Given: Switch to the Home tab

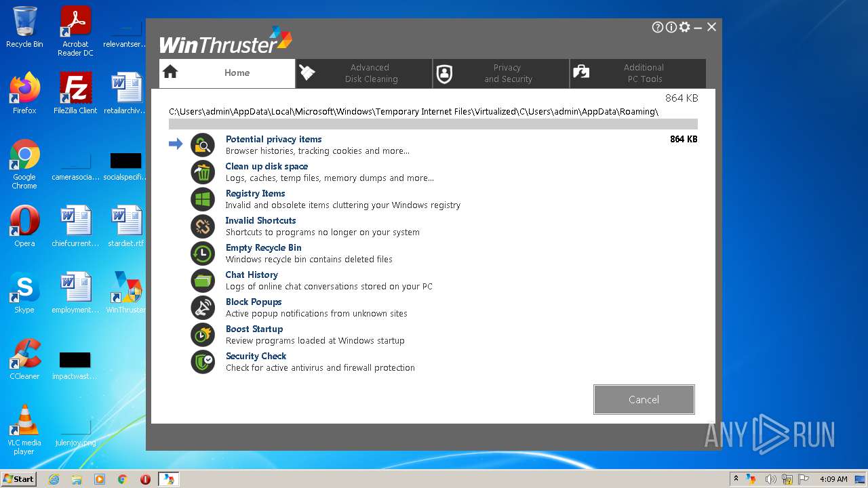Looking at the screenshot, I should coord(227,73).
